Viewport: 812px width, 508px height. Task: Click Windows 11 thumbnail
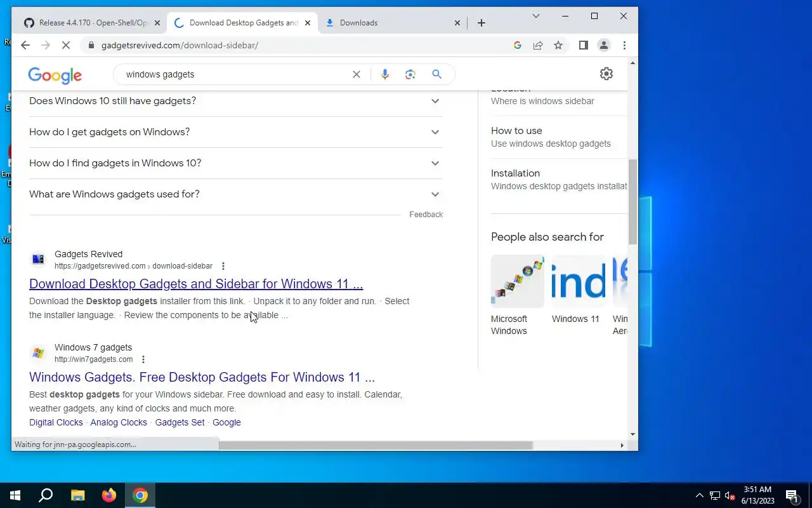tap(579, 281)
